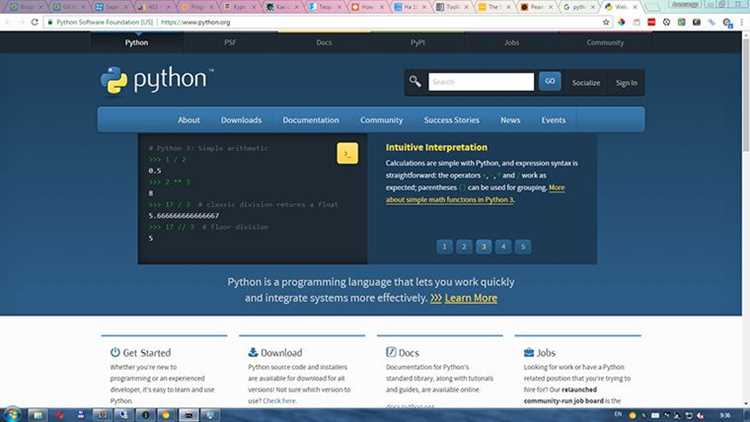
Task: Launch the yellow interactive shell button
Action: pos(347,153)
